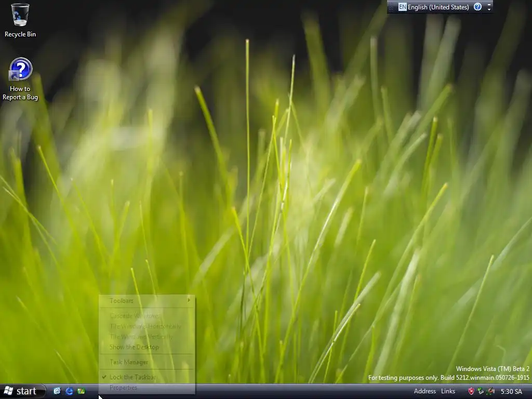Click the clock showing 5:30 SA
The image size is (532, 399).
(x=511, y=392)
